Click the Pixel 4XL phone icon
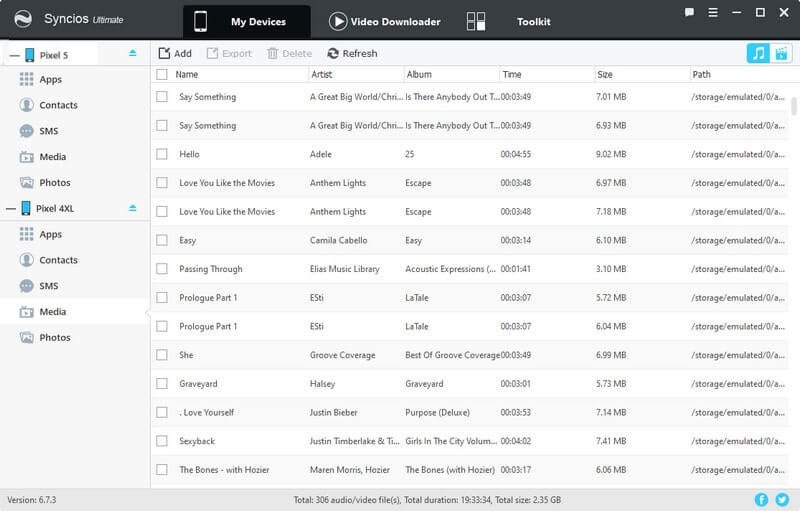800x511 pixels. 26,208
